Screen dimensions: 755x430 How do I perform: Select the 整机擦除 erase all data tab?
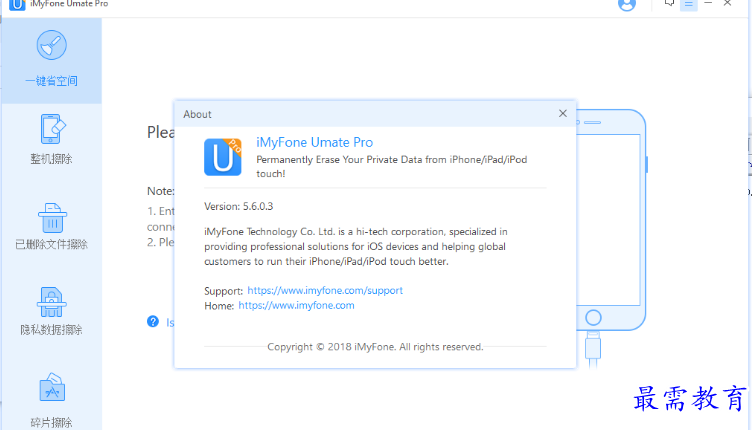(x=52, y=140)
